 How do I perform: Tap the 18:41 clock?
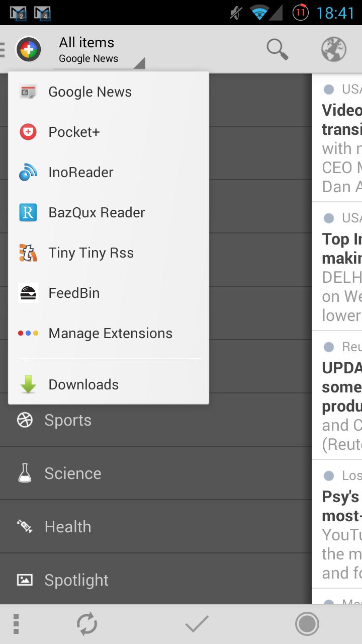(336, 13)
